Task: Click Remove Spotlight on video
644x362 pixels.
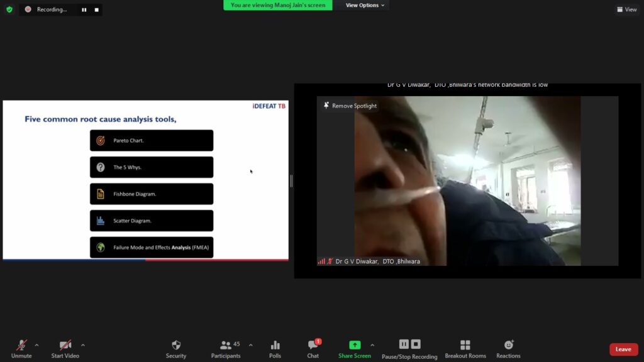Action: coord(350,106)
